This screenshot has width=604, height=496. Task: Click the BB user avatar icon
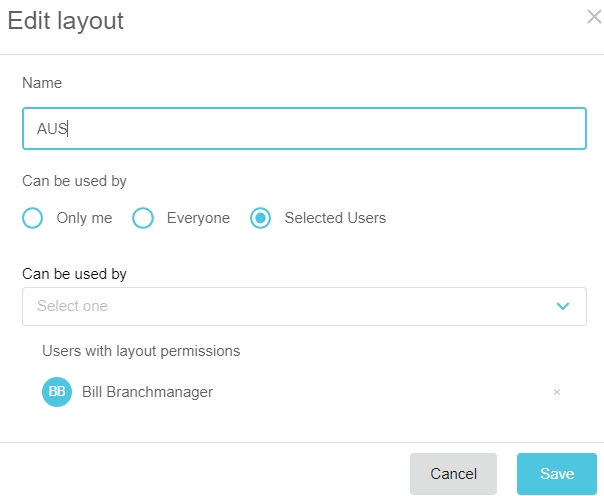point(57,392)
